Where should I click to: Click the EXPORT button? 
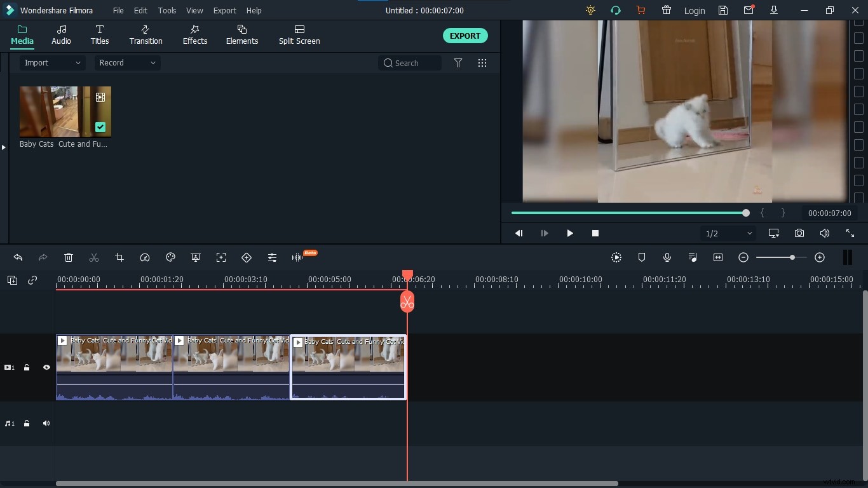point(465,36)
